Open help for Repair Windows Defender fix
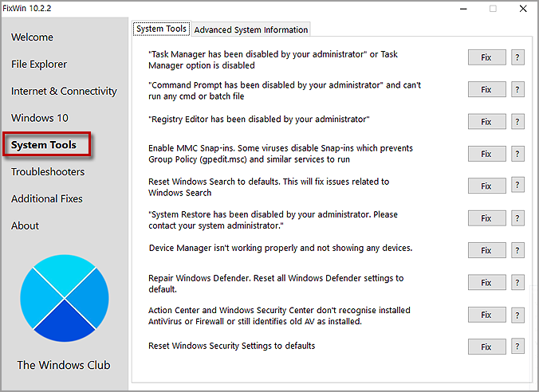 (x=517, y=282)
